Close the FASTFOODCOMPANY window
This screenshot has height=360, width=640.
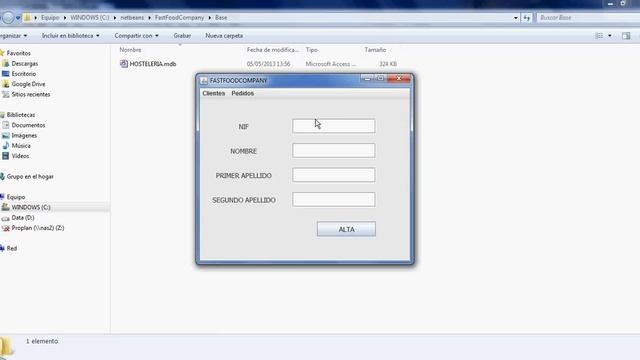399,78
